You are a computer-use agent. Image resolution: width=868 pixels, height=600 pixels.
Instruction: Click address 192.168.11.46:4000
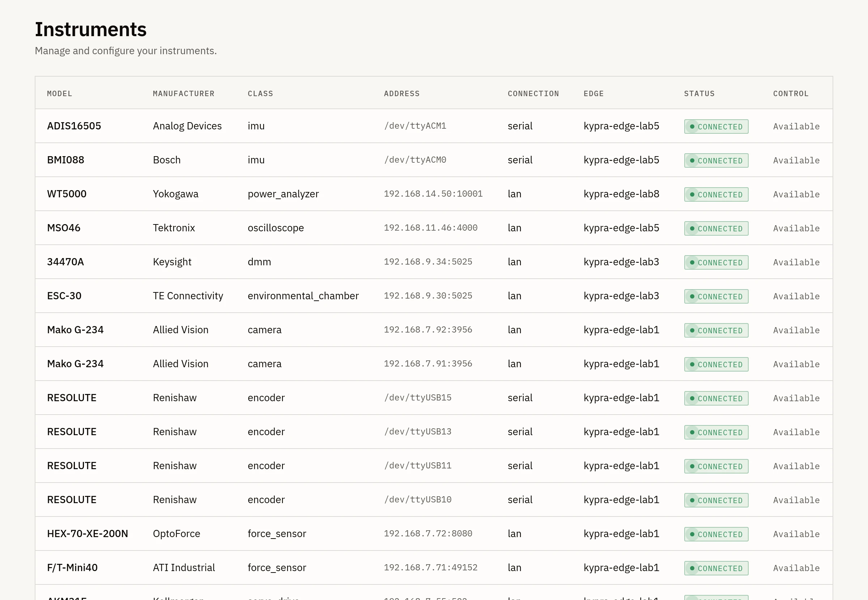pos(430,228)
